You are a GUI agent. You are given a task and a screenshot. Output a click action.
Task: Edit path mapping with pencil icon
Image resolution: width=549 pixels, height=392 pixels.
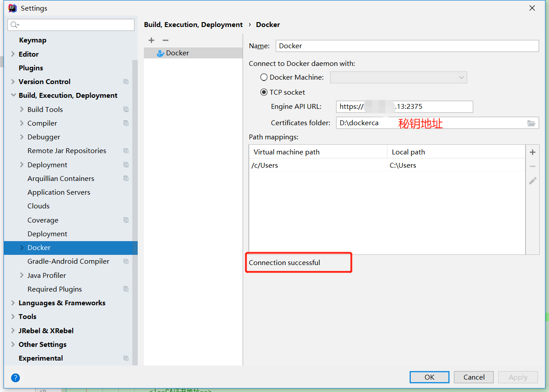[533, 181]
